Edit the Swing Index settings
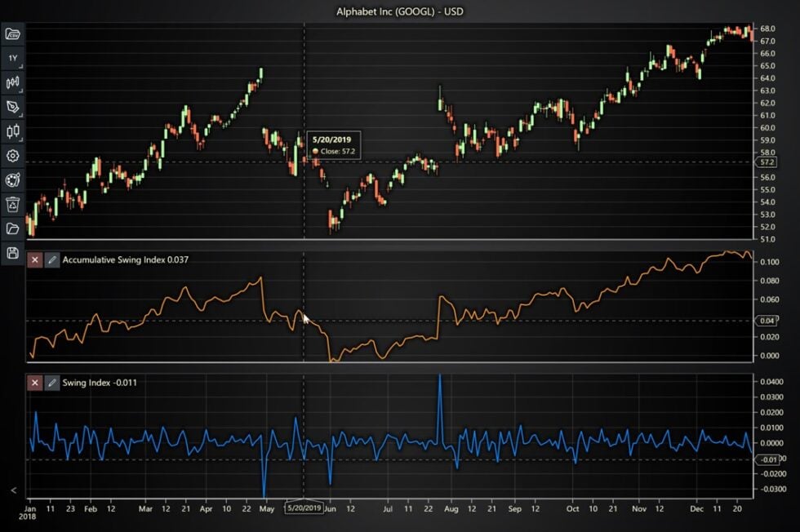Image resolution: width=800 pixels, height=532 pixels. coord(54,382)
